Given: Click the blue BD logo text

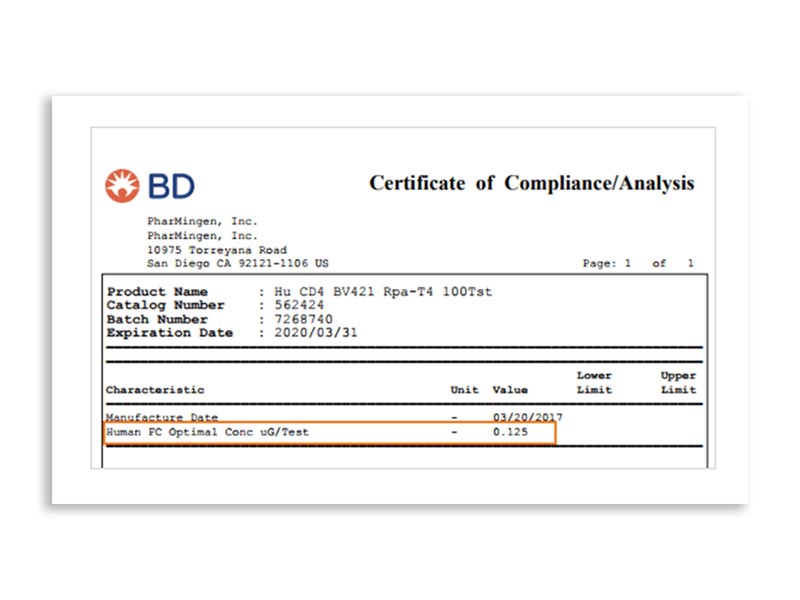Looking at the screenshot, I should [171, 185].
